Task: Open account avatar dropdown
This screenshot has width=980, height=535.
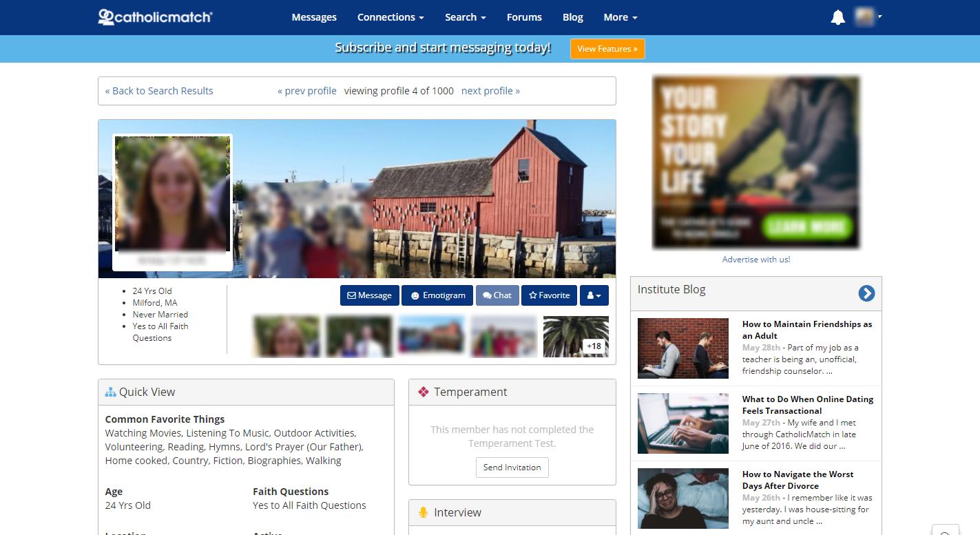Action: (x=868, y=17)
